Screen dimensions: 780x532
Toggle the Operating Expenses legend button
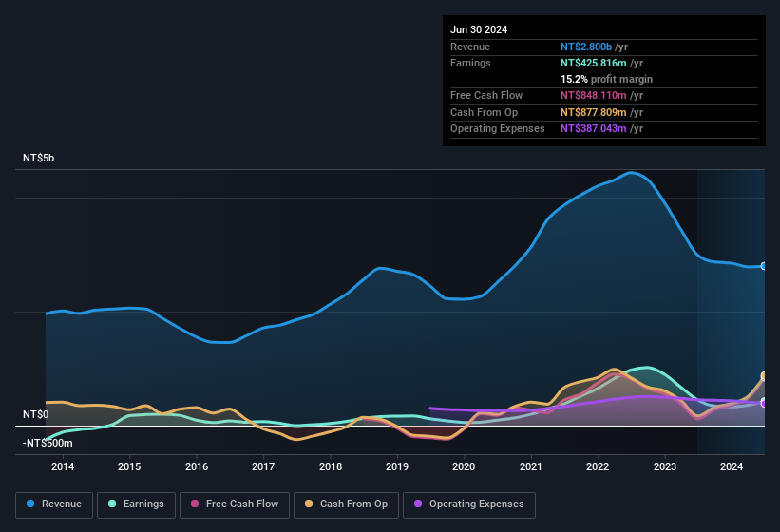click(469, 504)
